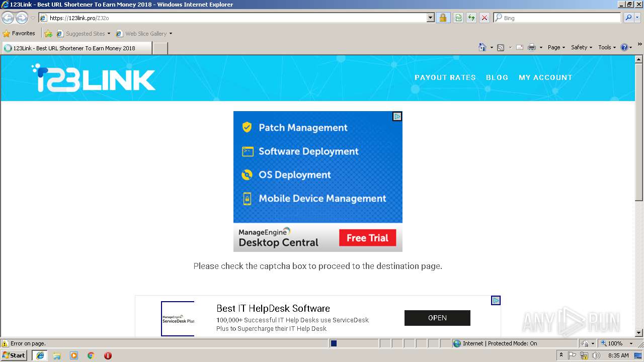Expand the Web Slice Gallery dropdown
This screenshot has height=362, width=644.
171,34
